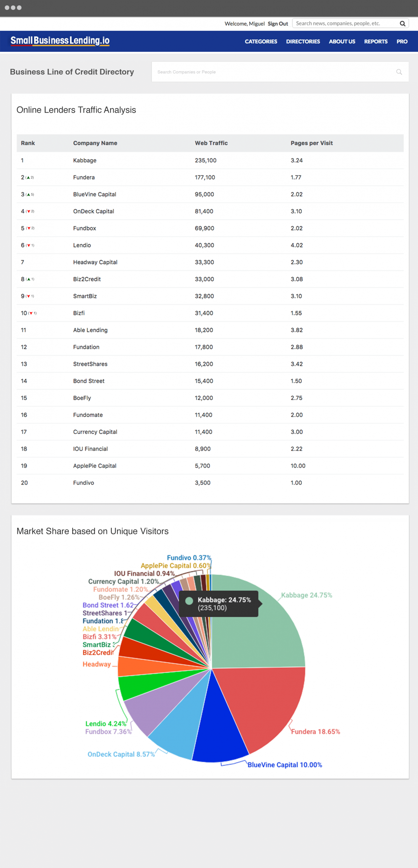Open the Directories menu

pyautogui.click(x=303, y=41)
